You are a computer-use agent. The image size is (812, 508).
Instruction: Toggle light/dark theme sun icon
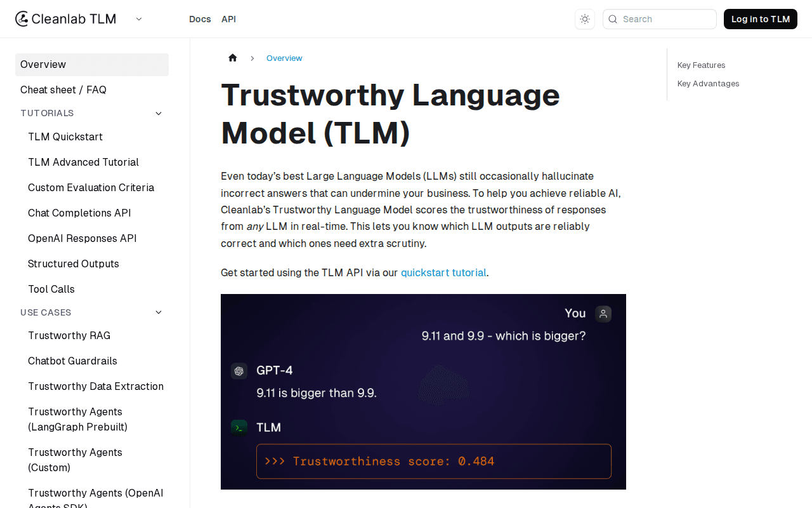click(585, 19)
